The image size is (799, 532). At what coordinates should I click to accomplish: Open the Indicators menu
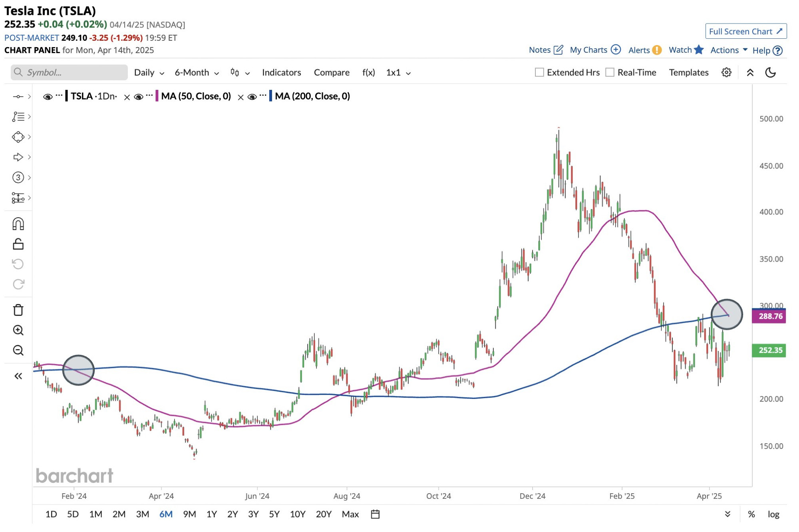click(281, 72)
